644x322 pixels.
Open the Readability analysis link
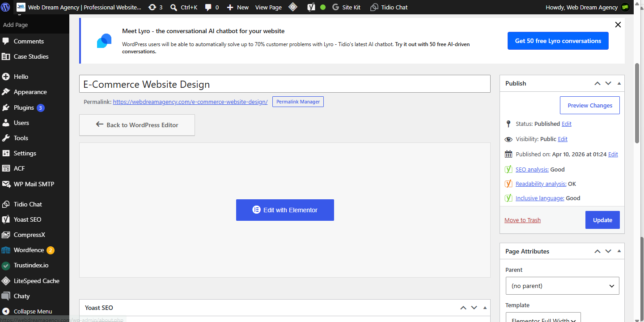point(541,184)
